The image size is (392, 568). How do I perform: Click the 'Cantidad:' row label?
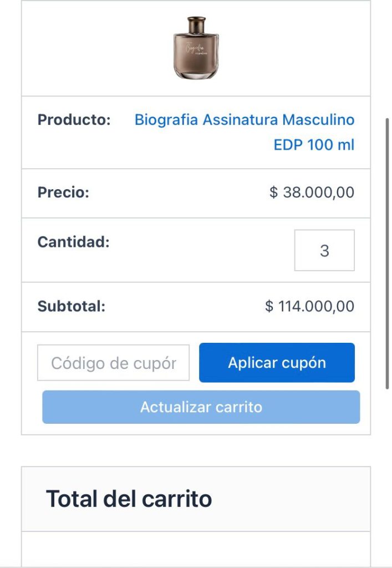click(x=74, y=242)
